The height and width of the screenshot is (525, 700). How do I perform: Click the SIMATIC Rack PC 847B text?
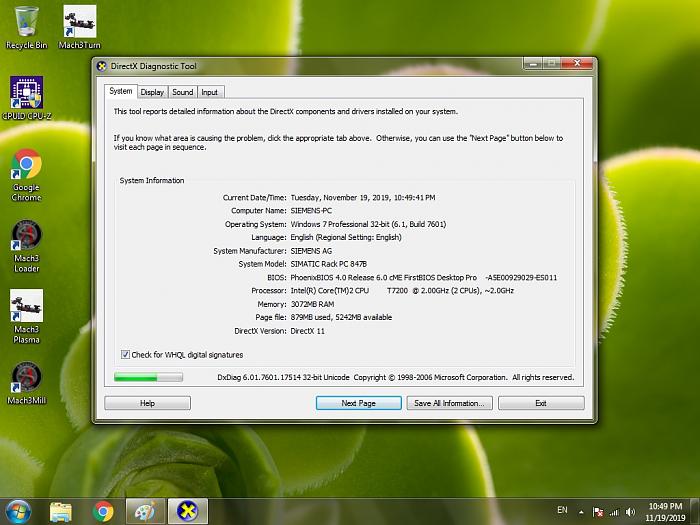329,264
